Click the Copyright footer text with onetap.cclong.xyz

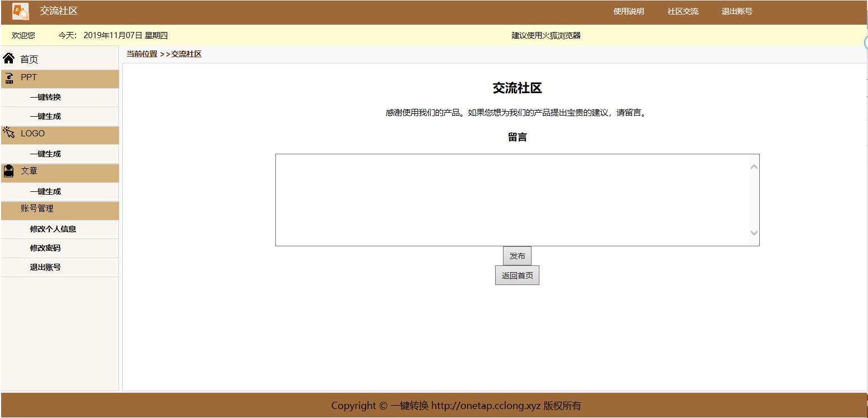pyautogui.click(x=456, y=406)
